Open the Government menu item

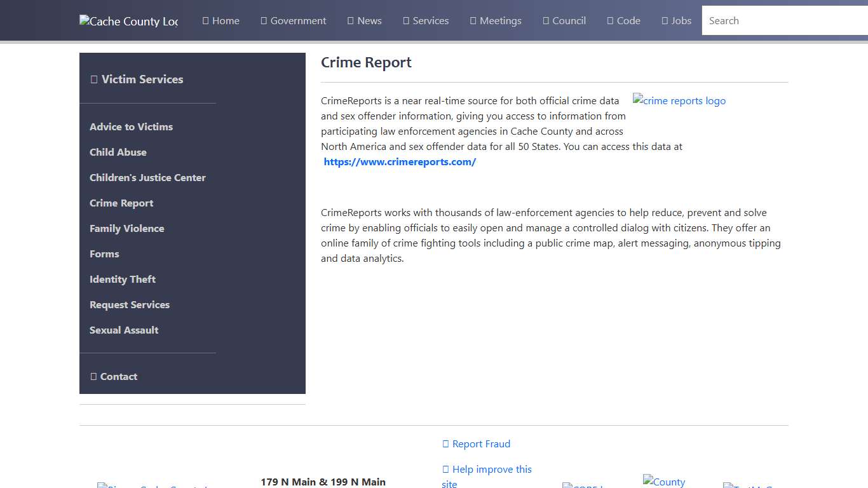pyautogui.click(x=293, y=20)
